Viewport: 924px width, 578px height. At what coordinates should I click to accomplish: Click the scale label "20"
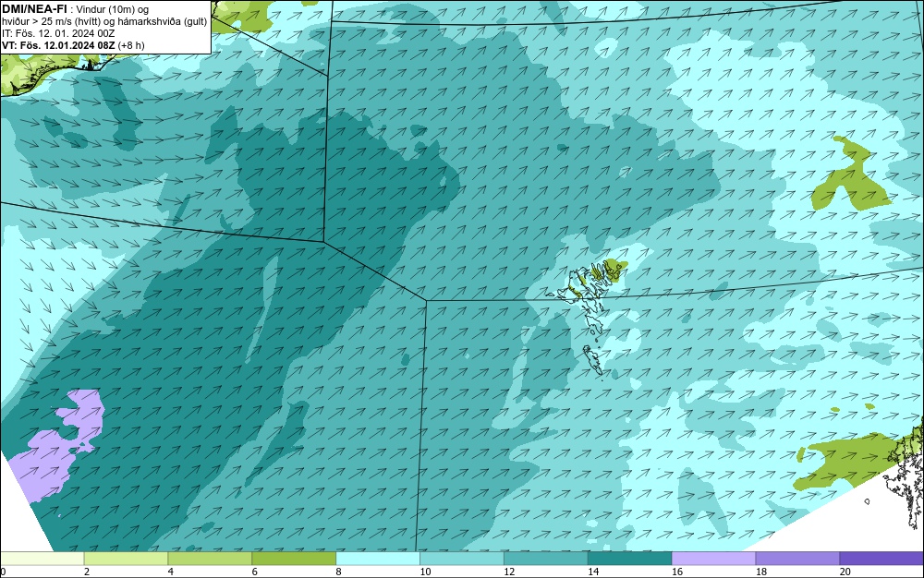[845, 572]
